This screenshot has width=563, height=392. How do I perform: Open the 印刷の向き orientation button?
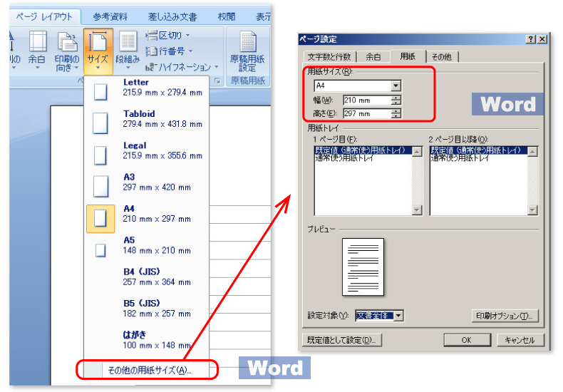click(x=67, y=51)
